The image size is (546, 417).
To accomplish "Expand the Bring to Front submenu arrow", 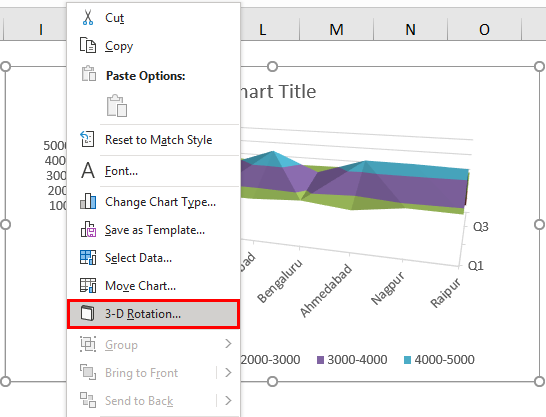I will point(228,372).
